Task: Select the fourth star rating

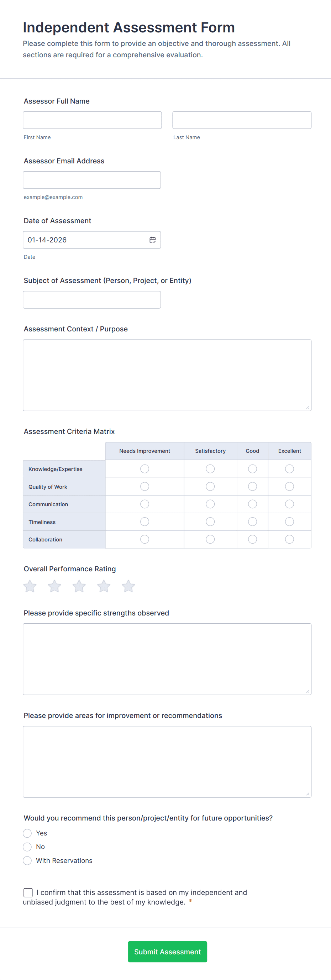Action: pyautogui.click(x=104, y=586)
